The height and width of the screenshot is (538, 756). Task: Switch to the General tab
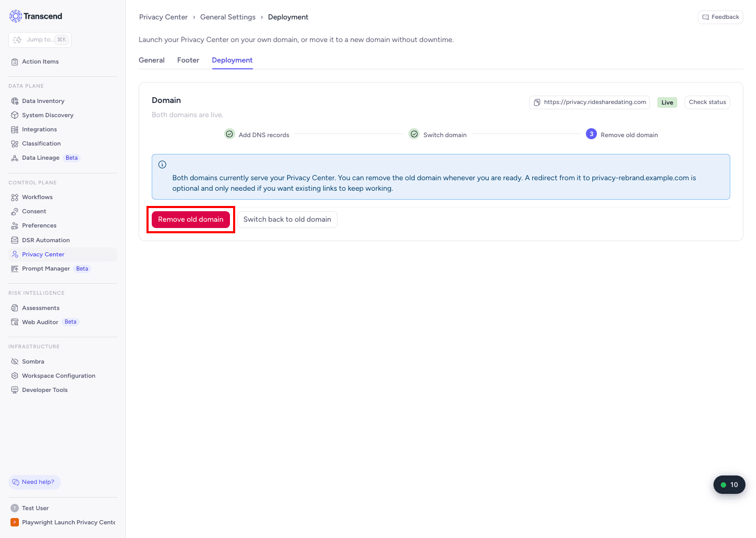(152, 60)
